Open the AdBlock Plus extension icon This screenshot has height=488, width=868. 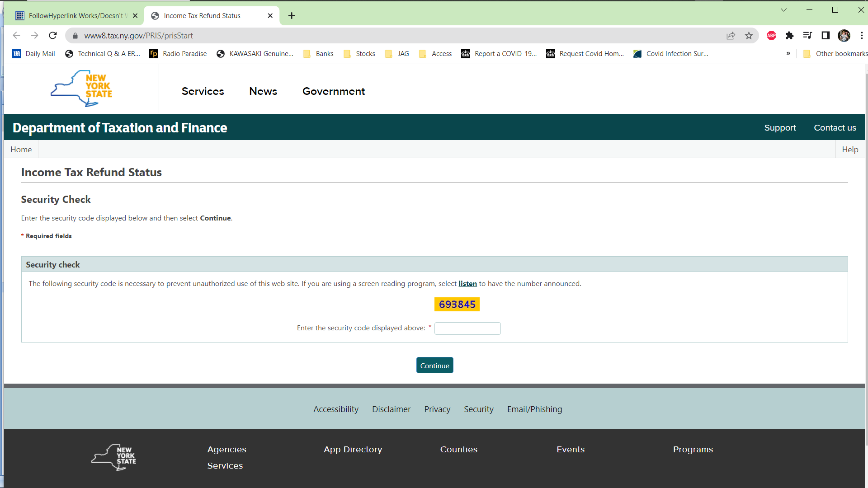tap(771, 36)
